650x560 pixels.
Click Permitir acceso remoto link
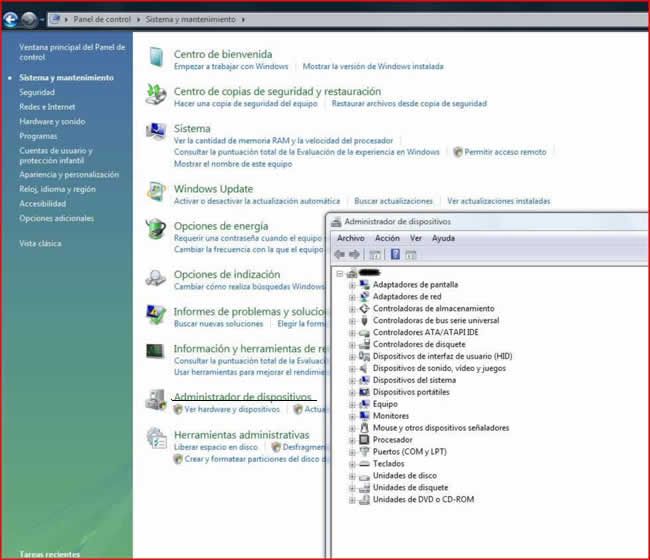[505, 152]
